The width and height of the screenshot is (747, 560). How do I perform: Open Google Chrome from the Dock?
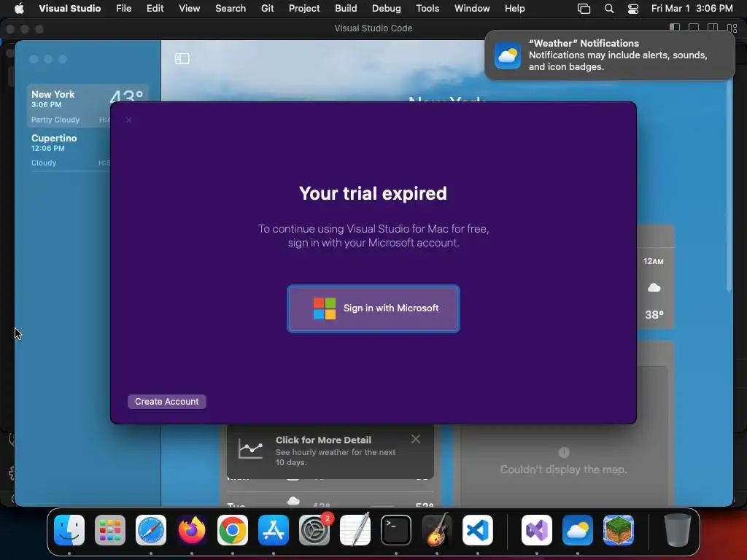233,530
